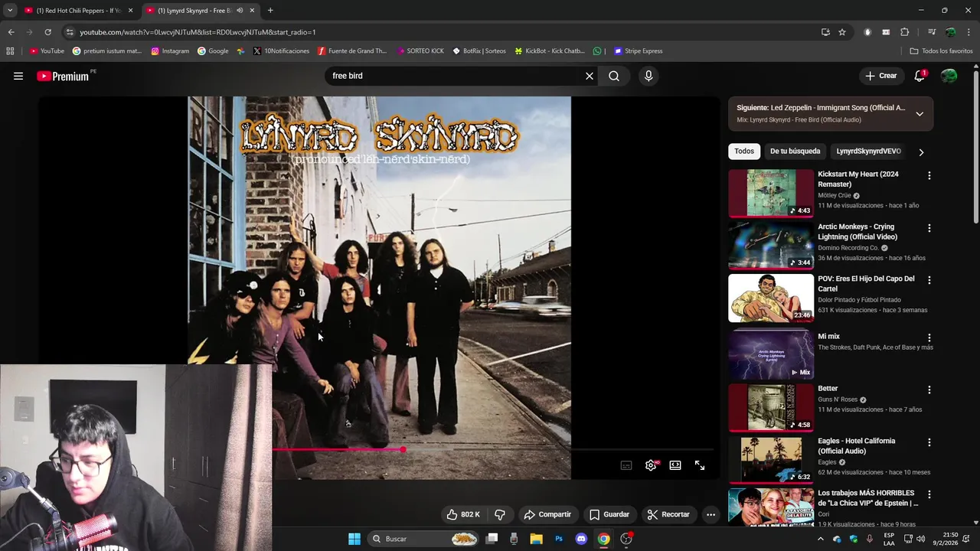This screenshot has width=980, height=551.
Task: Select the LynyrdSkynyrdVEVO chip
Action: click(x=868, y=151)
